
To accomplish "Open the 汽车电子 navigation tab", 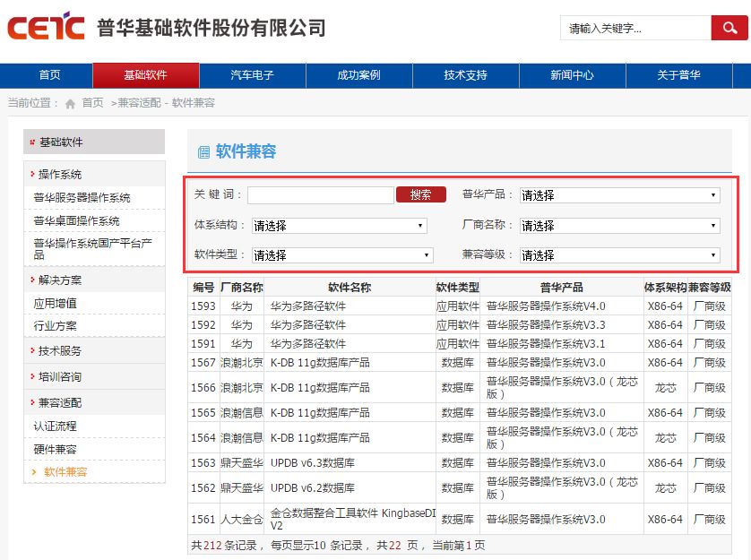I will pos(253,75).
